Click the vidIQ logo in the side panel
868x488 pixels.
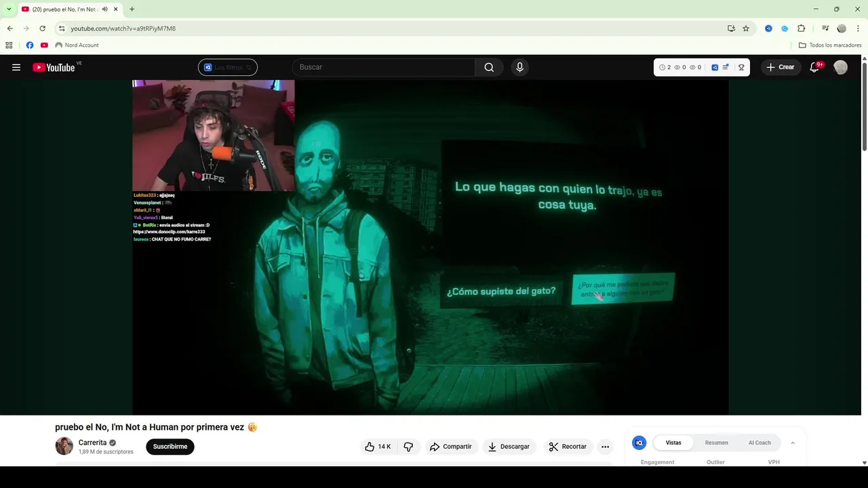[639, 443]
